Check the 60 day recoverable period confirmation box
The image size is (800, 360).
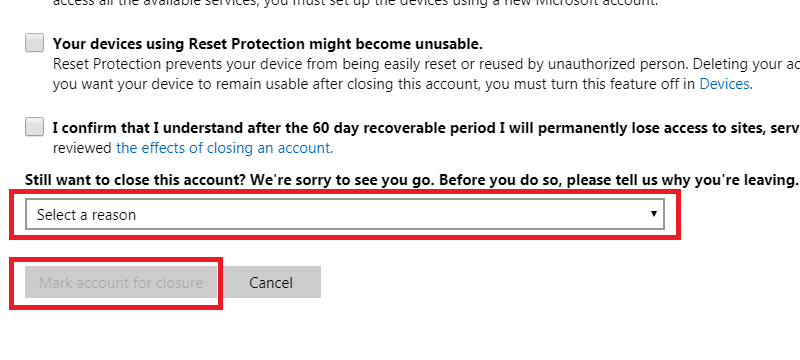coord(35,126)
